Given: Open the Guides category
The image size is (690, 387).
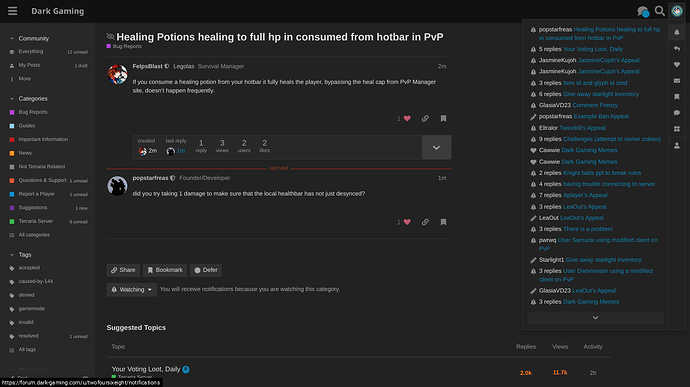Looking at the screenshot, I should pos(26,126).
